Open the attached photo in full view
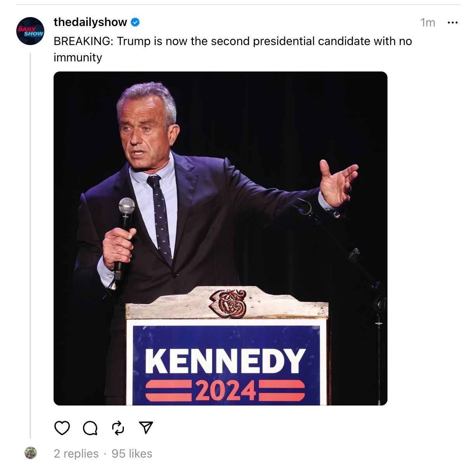Screen dimensions: 476x470 click(x=221, y=155)
